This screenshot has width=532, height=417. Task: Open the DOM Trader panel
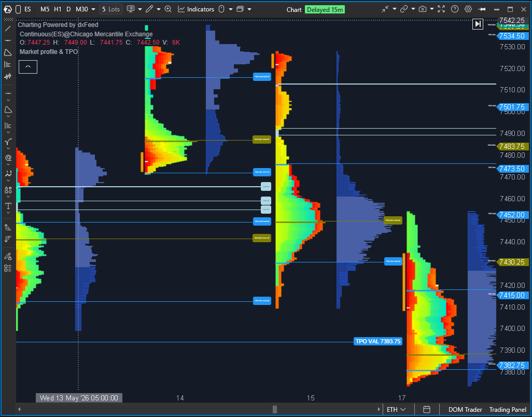[465, 410]
